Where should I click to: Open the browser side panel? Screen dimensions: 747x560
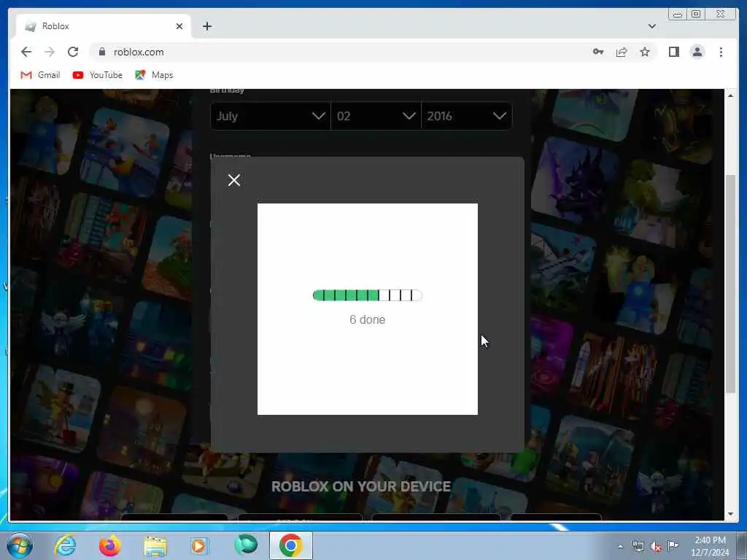pos(673,52)
